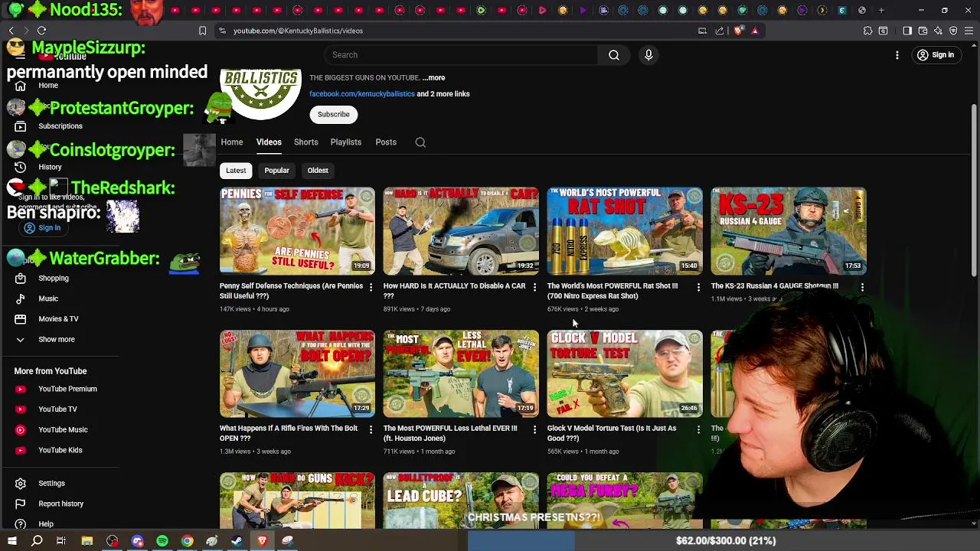The width and height of the screenshot is (980, 551).
Task: Click into the YouTube Search field
Action: coord(461,55)
